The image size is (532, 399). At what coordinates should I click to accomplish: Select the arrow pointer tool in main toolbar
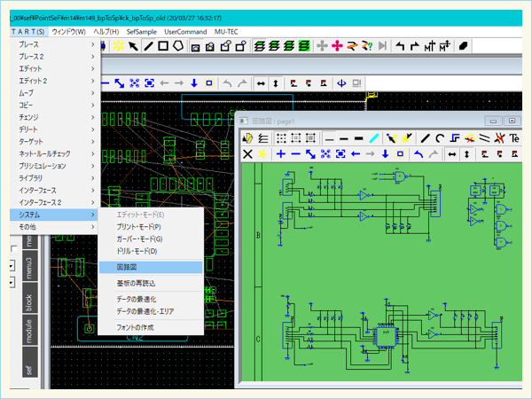pyautogui.click(x=133, y=45)
